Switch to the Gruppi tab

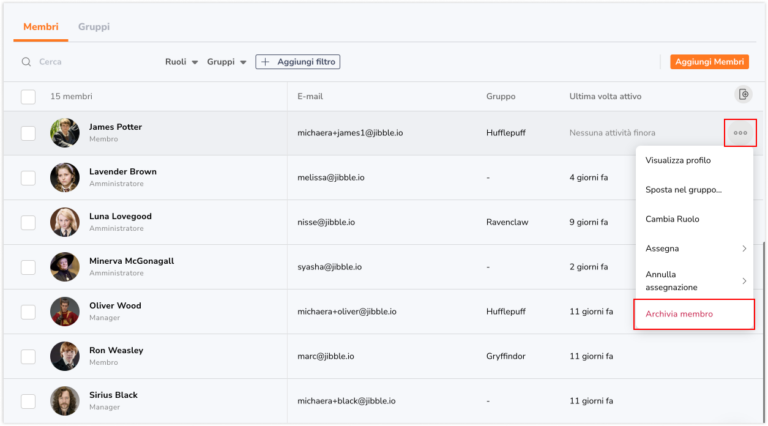pyautogui.click(x=94, y=27)
